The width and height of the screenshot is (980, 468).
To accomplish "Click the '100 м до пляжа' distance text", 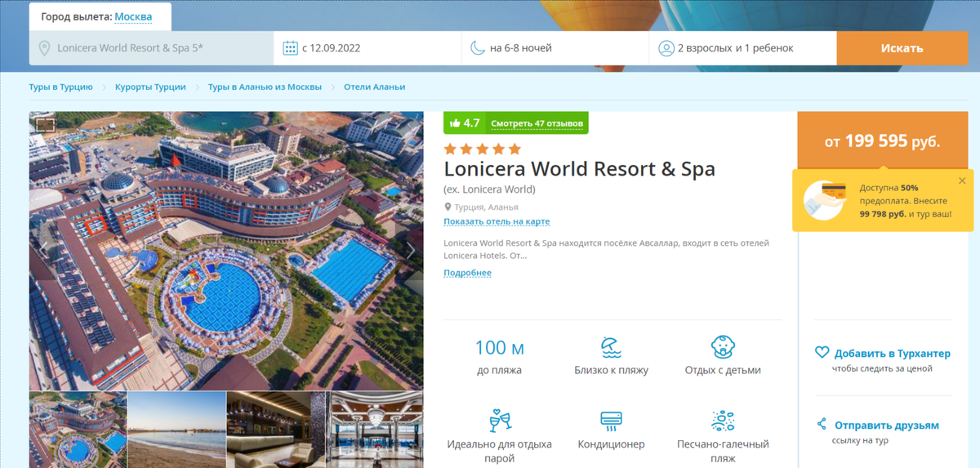I will click(500, 357).
